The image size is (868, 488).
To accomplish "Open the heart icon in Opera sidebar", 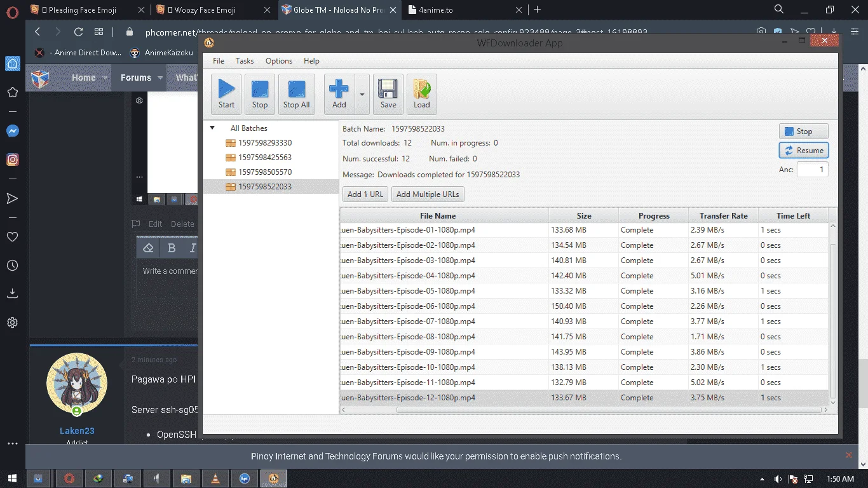I will [12, 236].
